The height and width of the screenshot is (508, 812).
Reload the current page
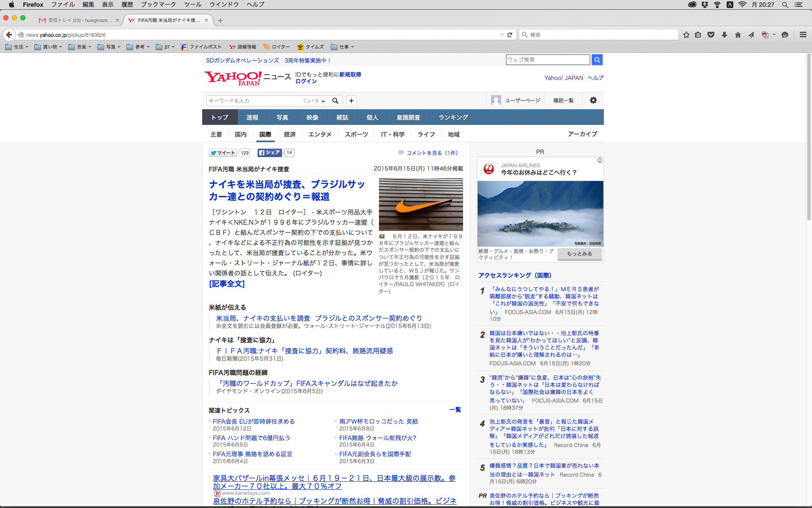[510, 35]
